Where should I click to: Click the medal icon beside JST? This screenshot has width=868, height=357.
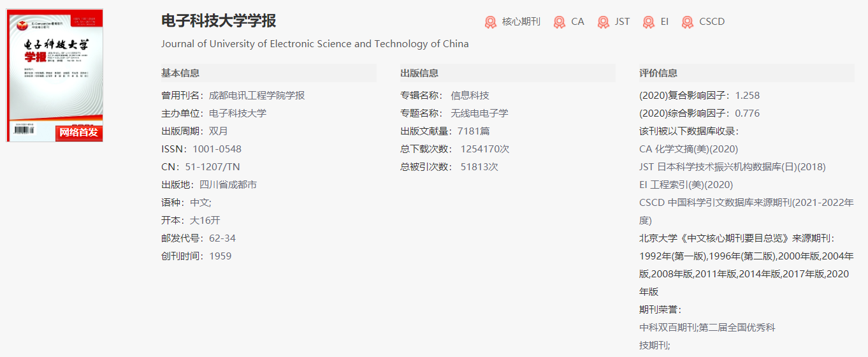[603, 22]
